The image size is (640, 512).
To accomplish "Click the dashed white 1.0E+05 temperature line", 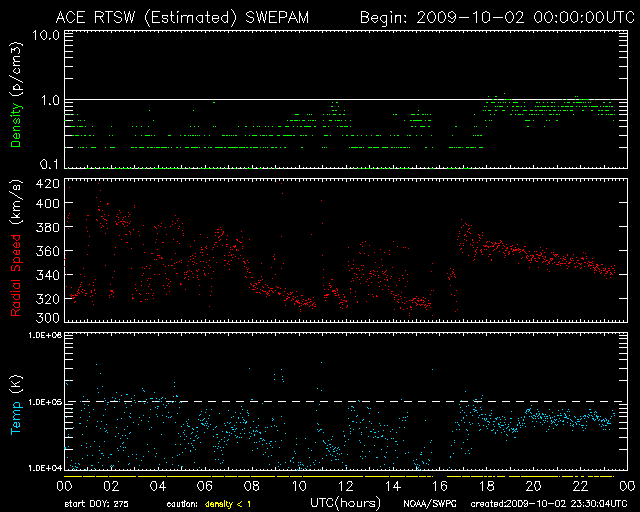I will click(346, 402).
